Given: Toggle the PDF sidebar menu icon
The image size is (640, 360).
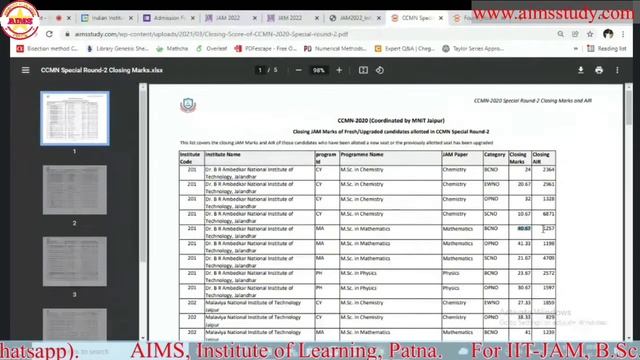Looking at the screenshot, I should point(25,70).
